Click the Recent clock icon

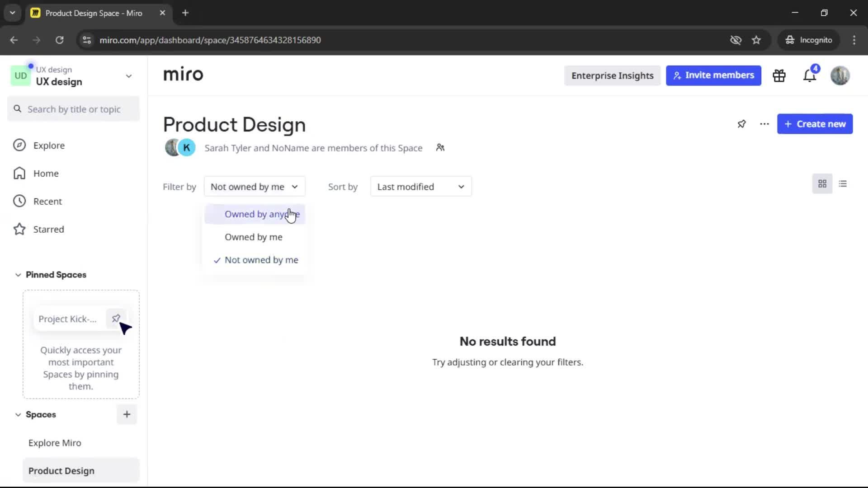(x=19, y=202)
